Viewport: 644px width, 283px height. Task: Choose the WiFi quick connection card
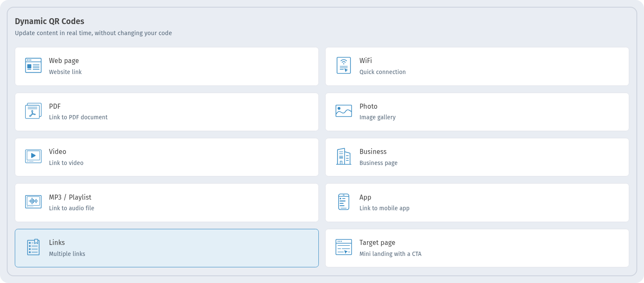(x=477, y=66)
